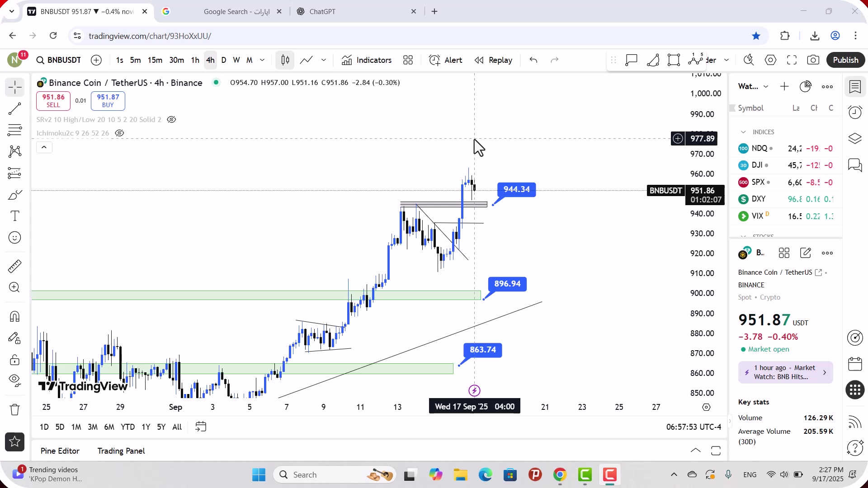Open the line chart style dropdown arrow
This screenshot has height=488, width=868.
(x=324, y=60)
